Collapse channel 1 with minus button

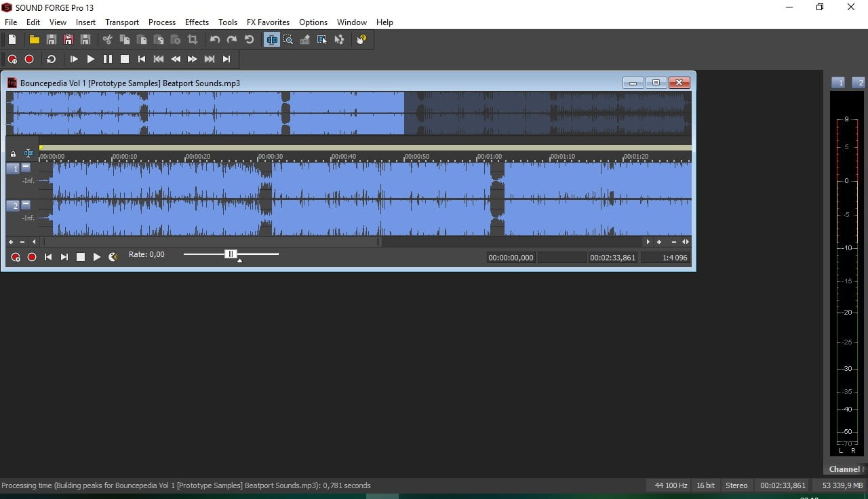tap(26, 167)
